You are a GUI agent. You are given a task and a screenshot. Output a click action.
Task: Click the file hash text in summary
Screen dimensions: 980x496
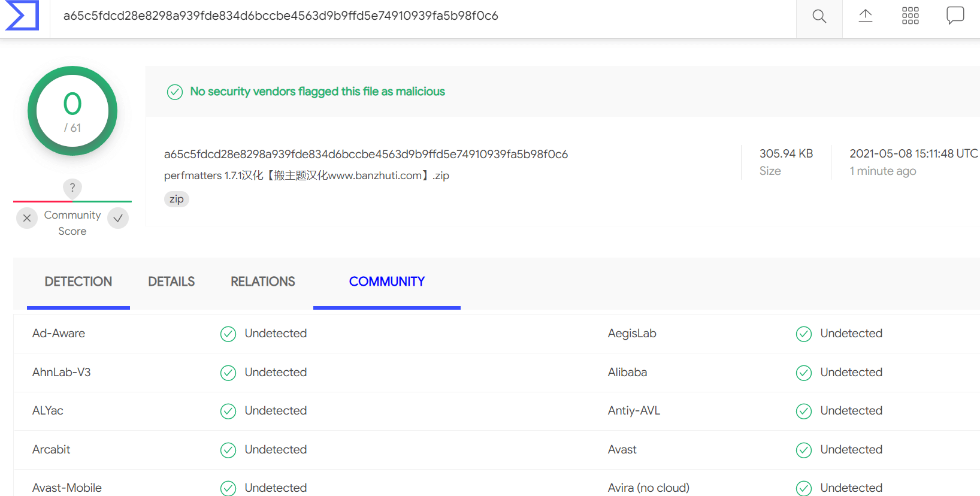tap(366, 154)
